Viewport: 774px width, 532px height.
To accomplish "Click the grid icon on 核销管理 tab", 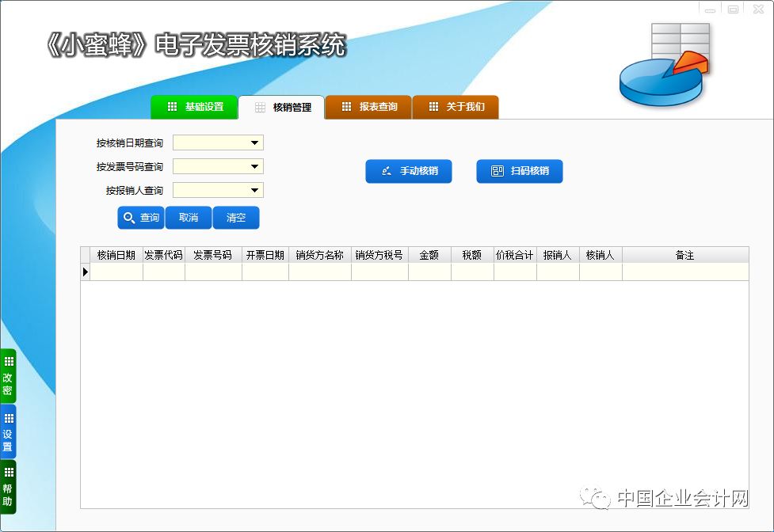I will (x=260, y=108).
